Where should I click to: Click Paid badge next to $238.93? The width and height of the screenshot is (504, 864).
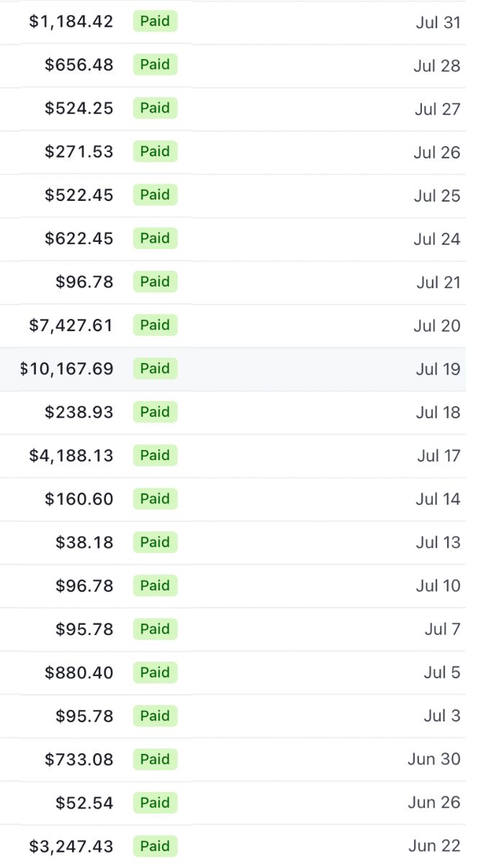click(x=155, y=412)
